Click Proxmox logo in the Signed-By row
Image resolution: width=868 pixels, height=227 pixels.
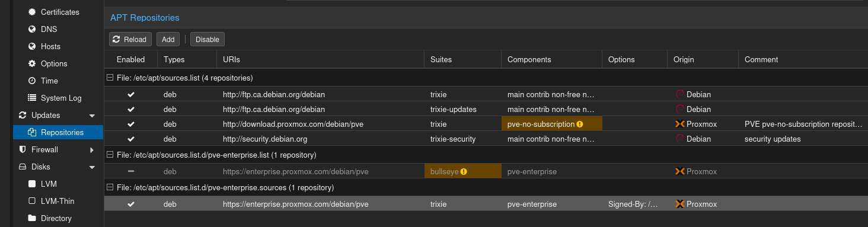coord(680,204)
